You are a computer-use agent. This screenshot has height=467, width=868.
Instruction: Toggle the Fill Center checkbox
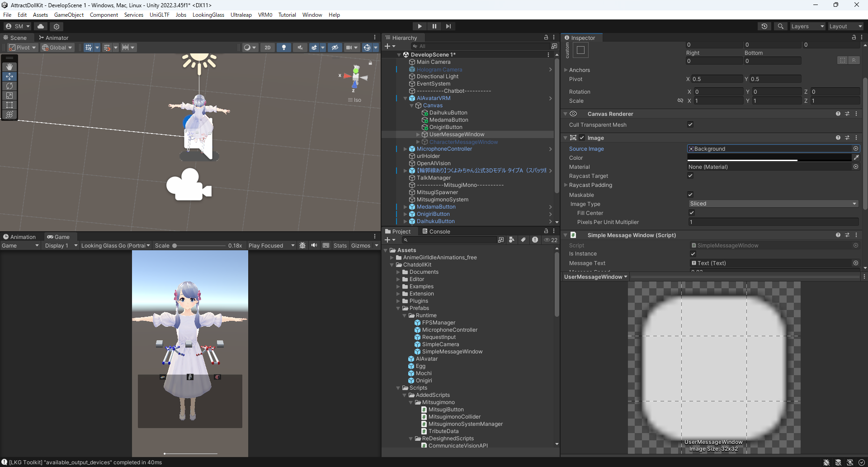691,213
